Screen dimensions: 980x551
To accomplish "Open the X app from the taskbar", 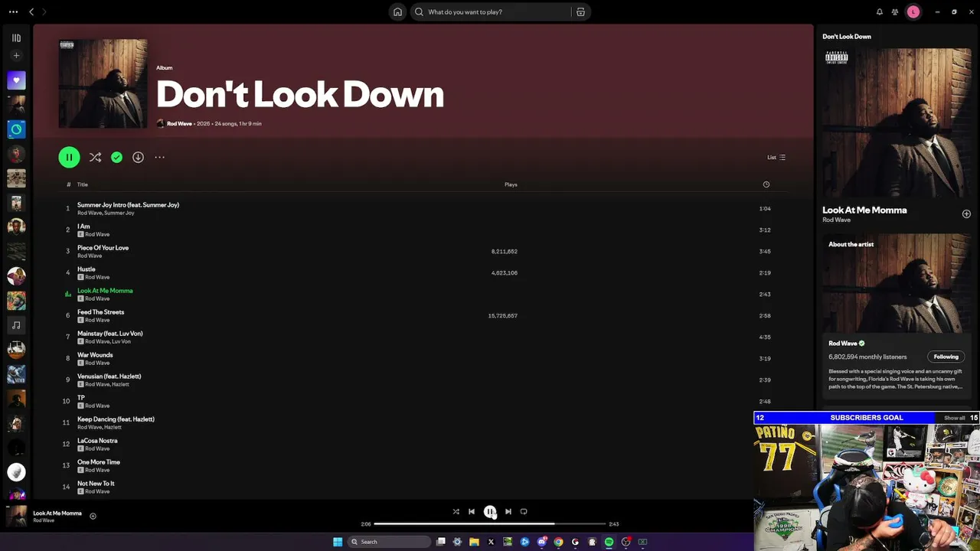I will click(491, 542).
